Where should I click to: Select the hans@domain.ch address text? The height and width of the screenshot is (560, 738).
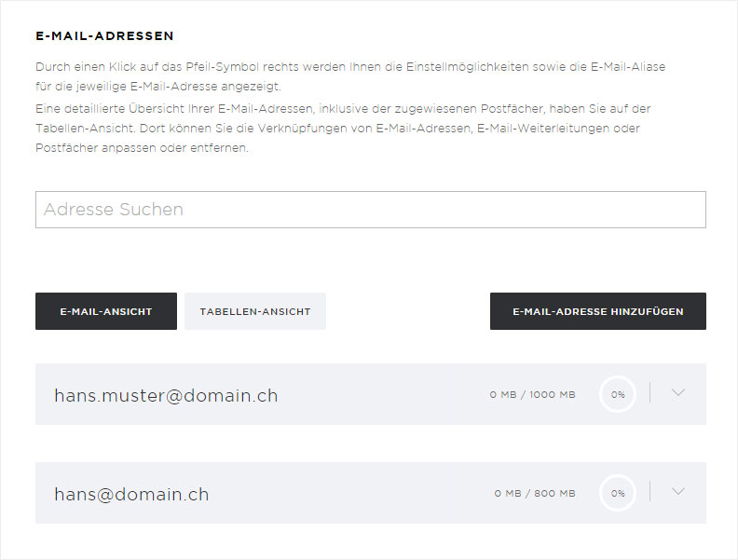(x=131, y=494)
